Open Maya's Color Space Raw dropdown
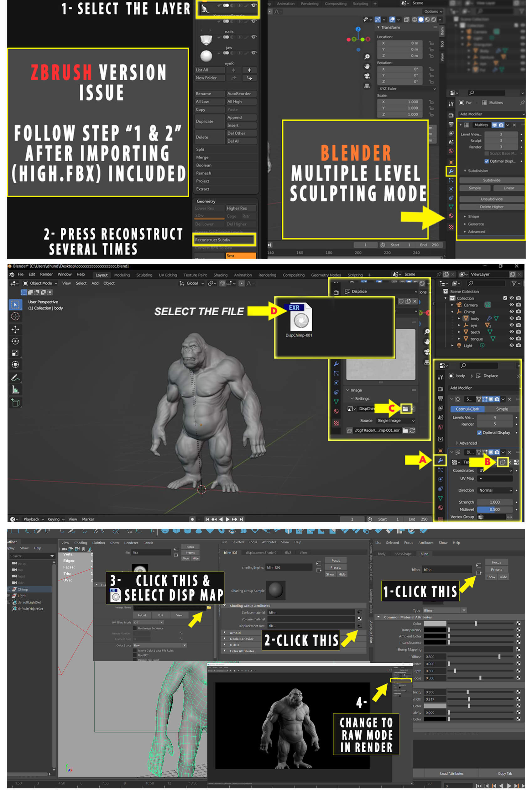 pos(159,645)
